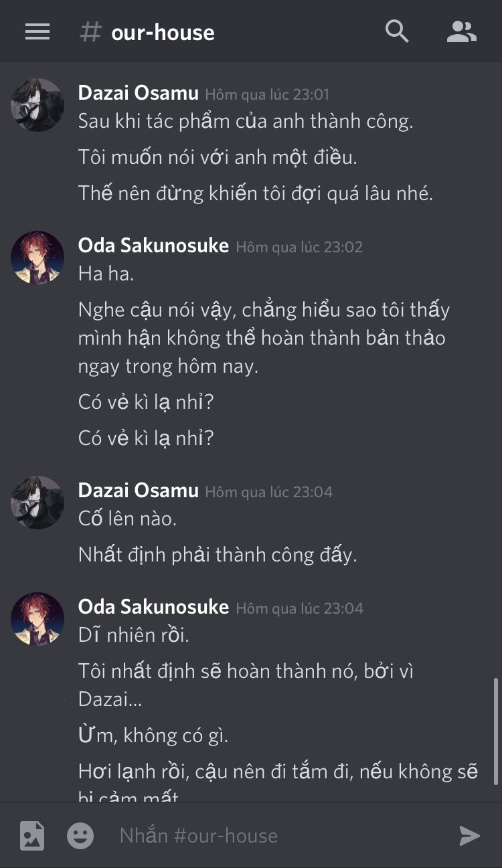Tap Dazai Osamu's avatar at 23:04
The height and width of the screenshot is (868, 502).
[37, 503]
